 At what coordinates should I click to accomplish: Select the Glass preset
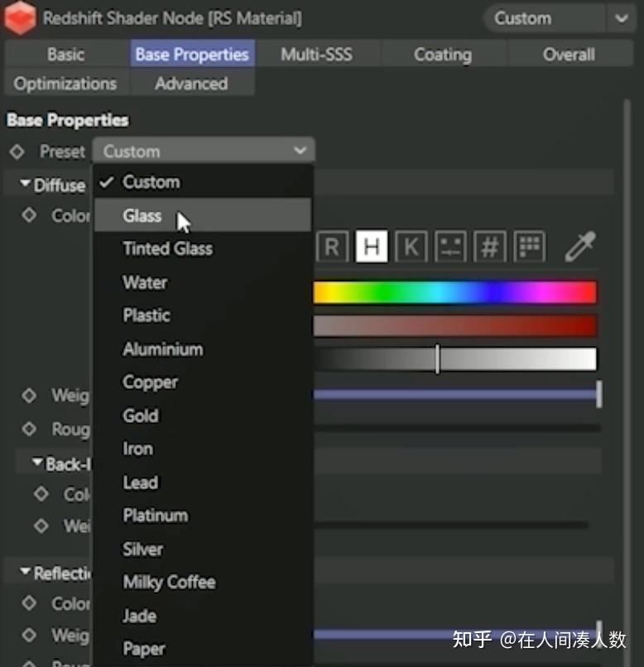[142, 215]
